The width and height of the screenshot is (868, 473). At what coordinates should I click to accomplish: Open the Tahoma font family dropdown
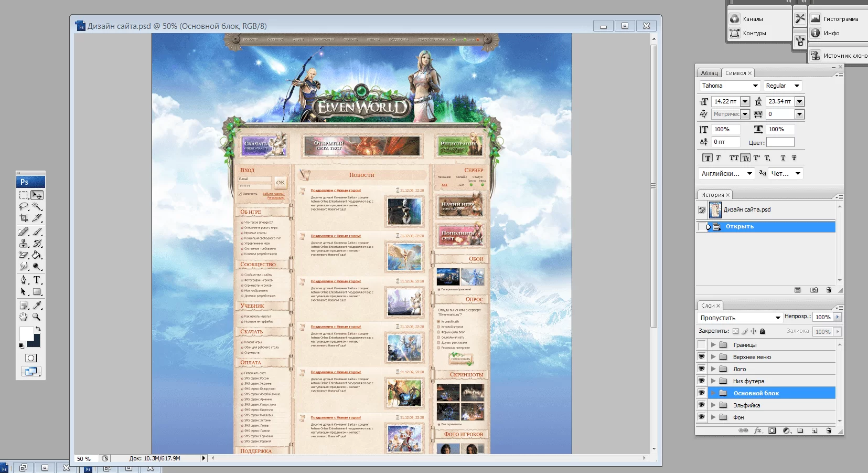click(755, 86)
